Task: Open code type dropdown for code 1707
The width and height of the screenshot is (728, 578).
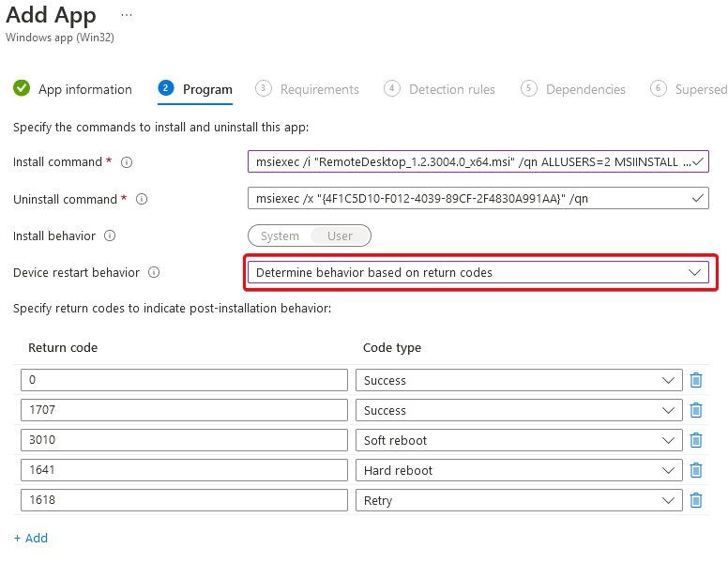Action: (x=519, y=410)
